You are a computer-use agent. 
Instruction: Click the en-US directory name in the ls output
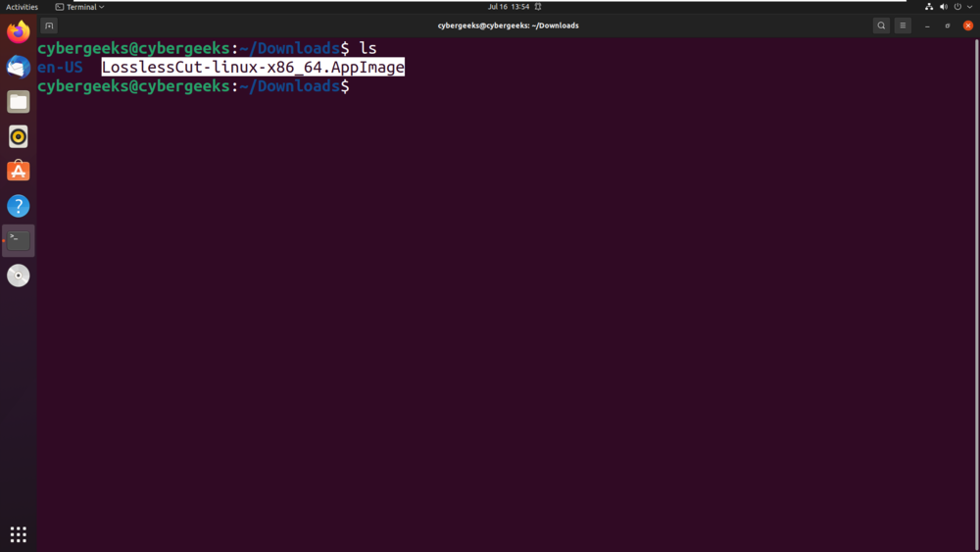[60, 67]
